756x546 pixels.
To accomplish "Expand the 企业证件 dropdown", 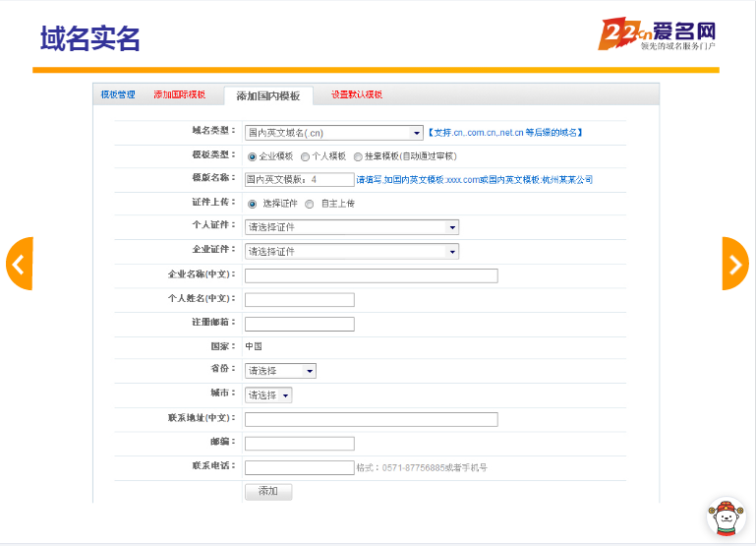I will coord(351,252).
